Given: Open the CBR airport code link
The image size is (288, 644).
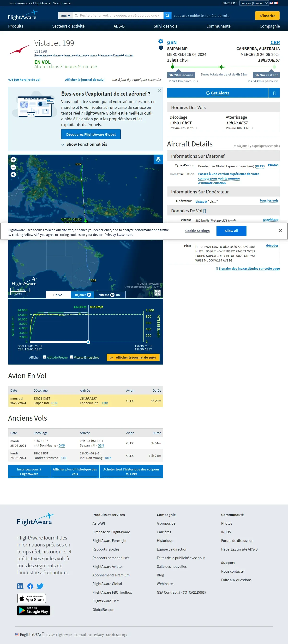Looking at the screenshot, I should click(x=275, y=42).
